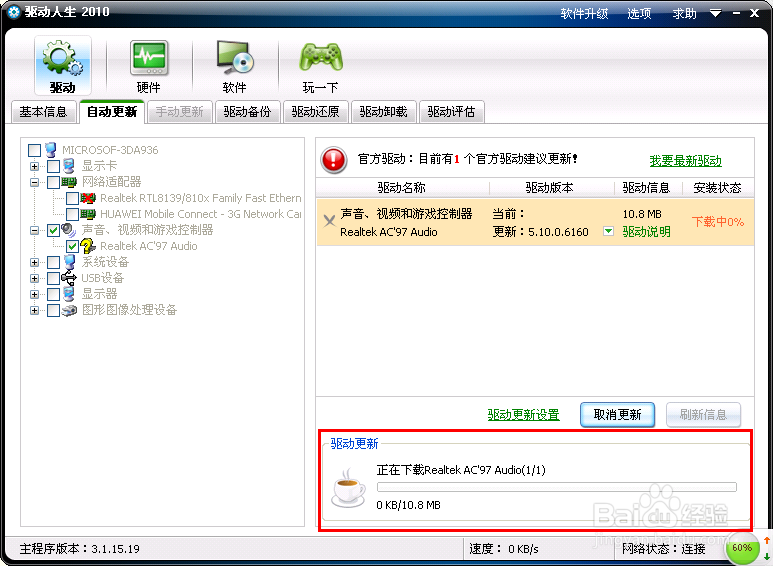Switch to the 手动更新 tab
The image size is (773, 566).
point(179,112)
